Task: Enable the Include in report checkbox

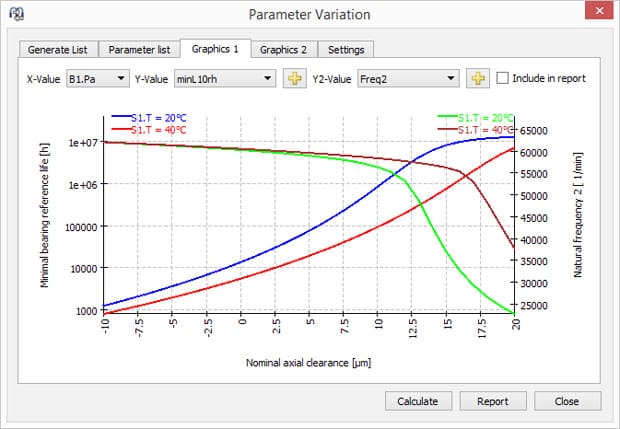Action: [x=503, y=78]
